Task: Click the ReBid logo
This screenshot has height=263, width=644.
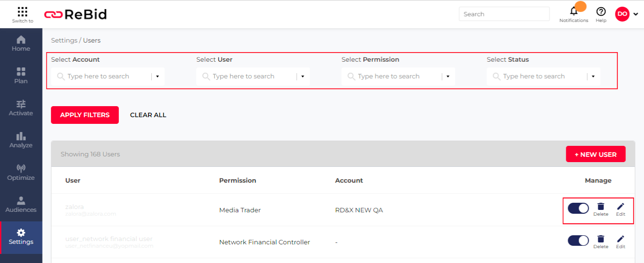Action: point(75,14)
